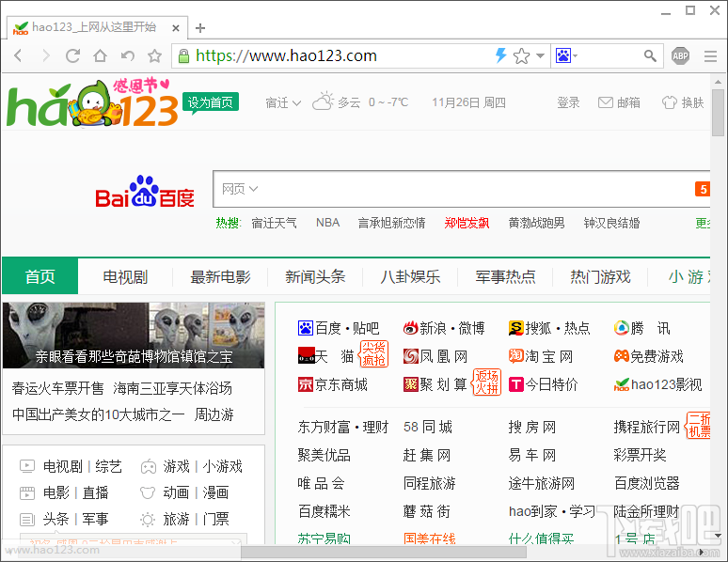
Task: Open the 邮箱 mail envelope link
Action: pyautogui.click(x=619, y=102)
